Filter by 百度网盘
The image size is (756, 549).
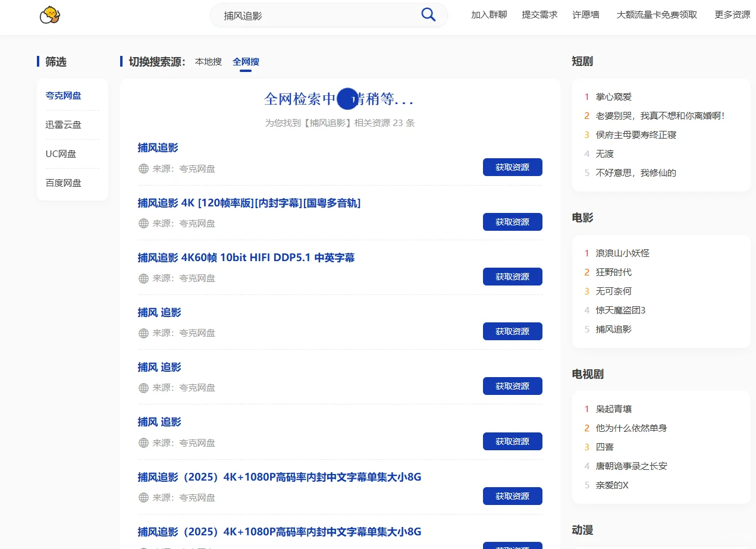click(x=64, y=183)
